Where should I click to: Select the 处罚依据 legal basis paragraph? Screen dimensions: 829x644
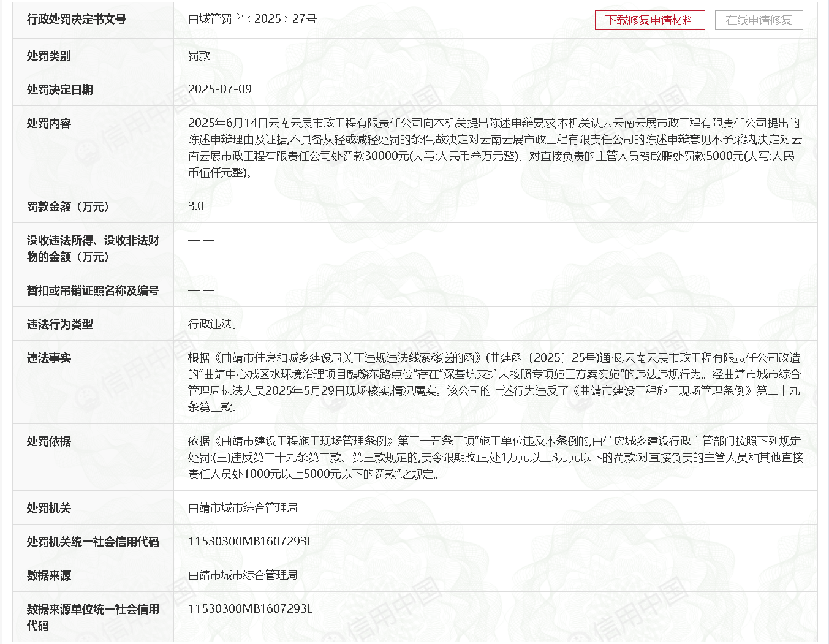click(494, 458)
